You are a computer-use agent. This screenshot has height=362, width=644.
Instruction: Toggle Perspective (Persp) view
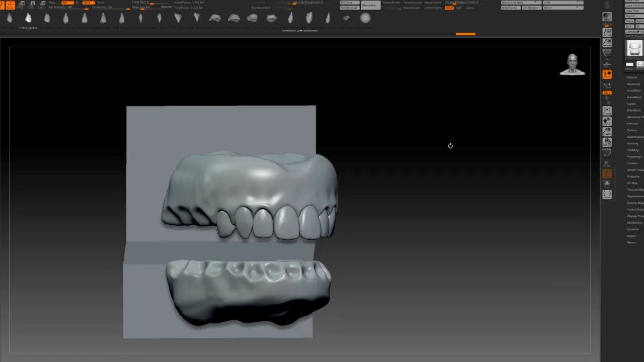click(x=607, y=53)
